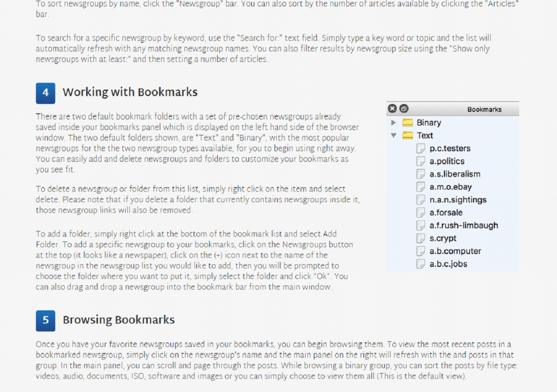
Task: Click the Binary folder icon
Action: [407, 123]
